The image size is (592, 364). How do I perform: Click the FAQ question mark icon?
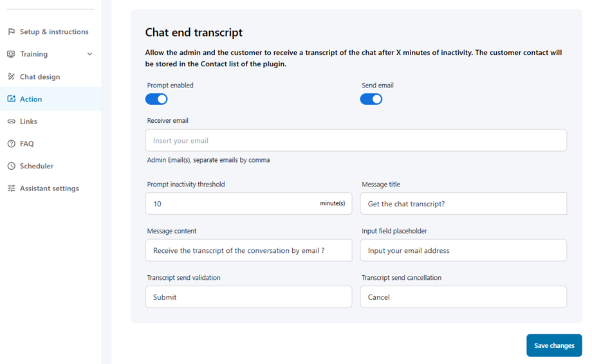click(11, 143)
